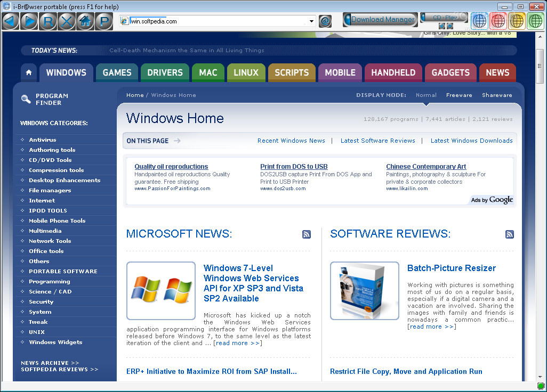Click the Forward arrow navigation button
The image size is (547, 392).
29,22
